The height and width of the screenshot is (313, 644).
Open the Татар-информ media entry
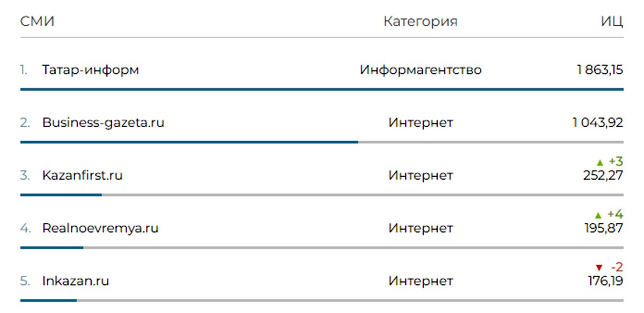tap(90, 70)
